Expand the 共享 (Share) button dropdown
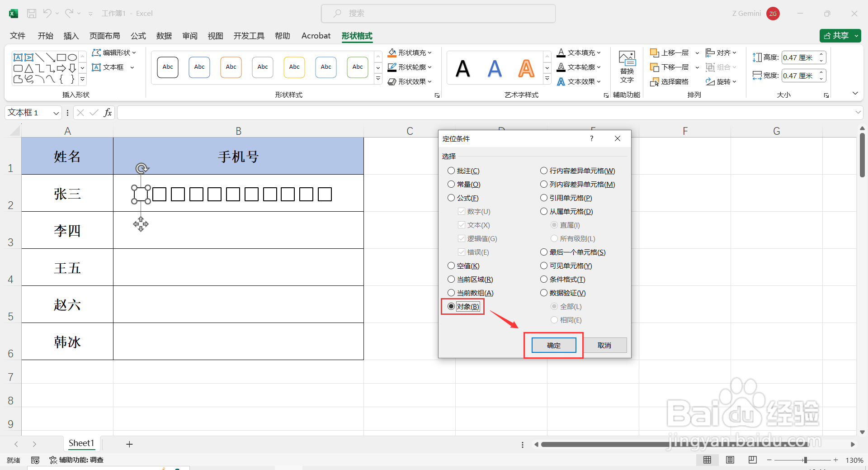This screenshot has height=470, width=868. click(856, 35)
